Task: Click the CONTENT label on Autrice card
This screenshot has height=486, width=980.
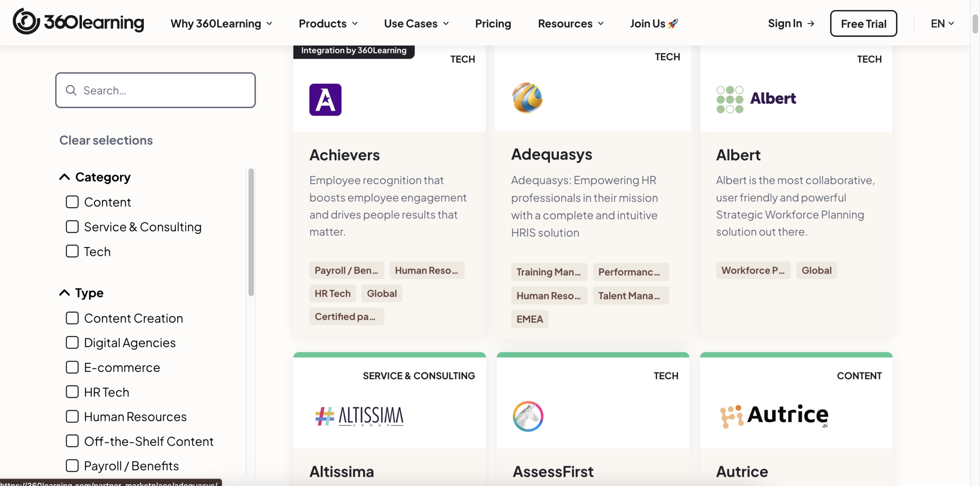Action: coord(859,376)
